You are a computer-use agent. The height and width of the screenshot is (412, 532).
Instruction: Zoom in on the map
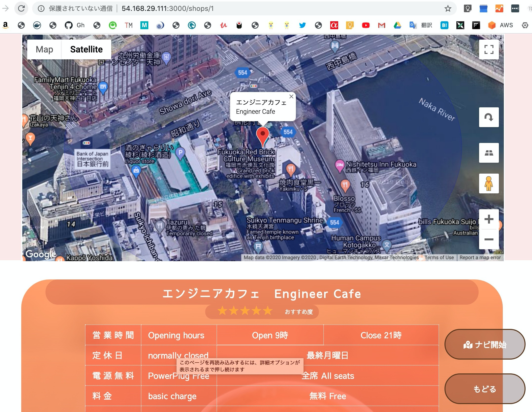coord(489,219)
